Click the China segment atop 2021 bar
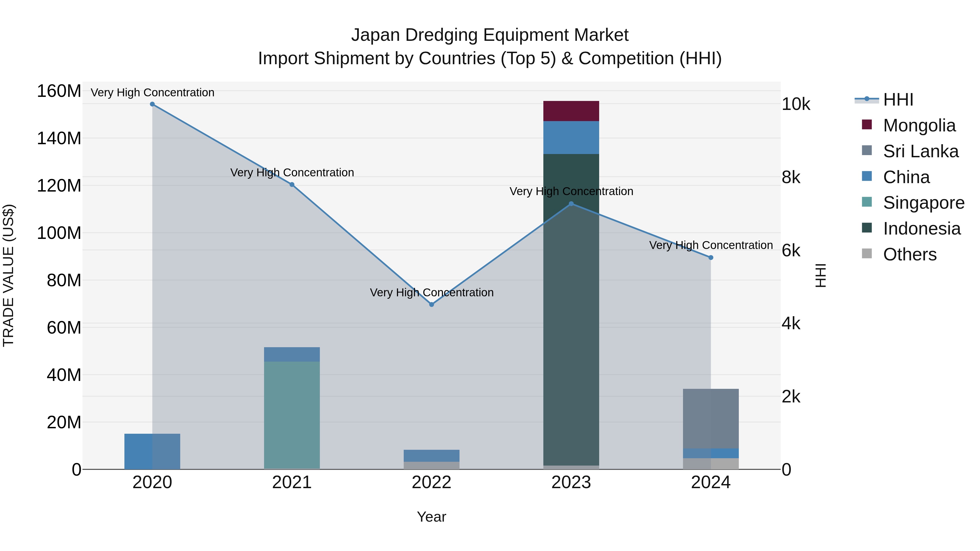Image resolution: width=980 pixels, height=551 pixels. point(292,354)
